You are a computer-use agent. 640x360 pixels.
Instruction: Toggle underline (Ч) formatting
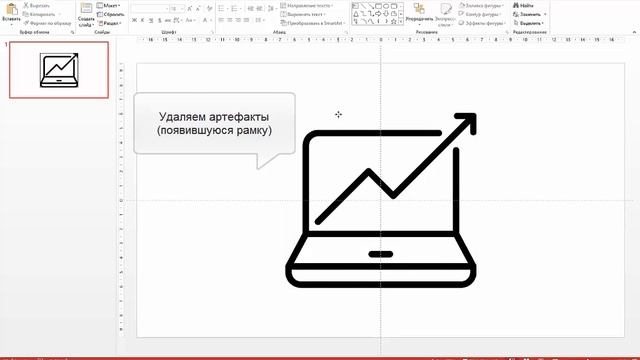point(151,20)
